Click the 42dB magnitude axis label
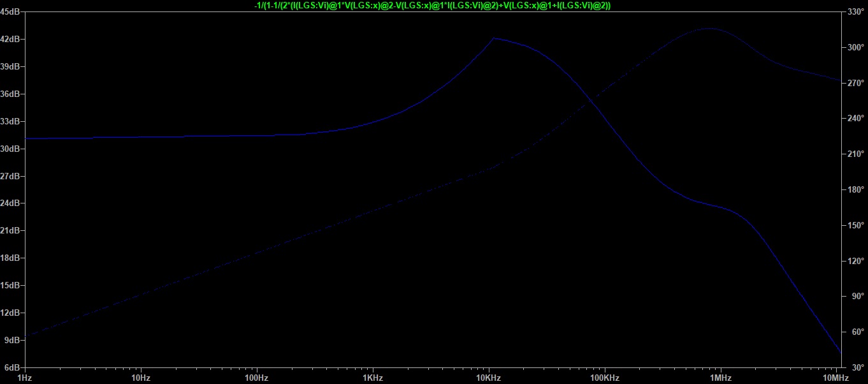868x384 pixels. pyautogui.click(x=11, y=39)
